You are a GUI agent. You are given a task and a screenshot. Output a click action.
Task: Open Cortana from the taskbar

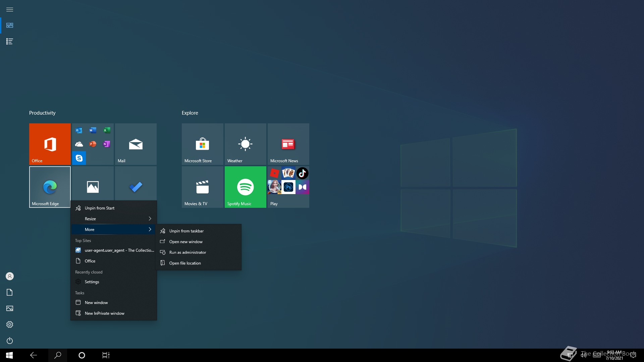[82, 355]
